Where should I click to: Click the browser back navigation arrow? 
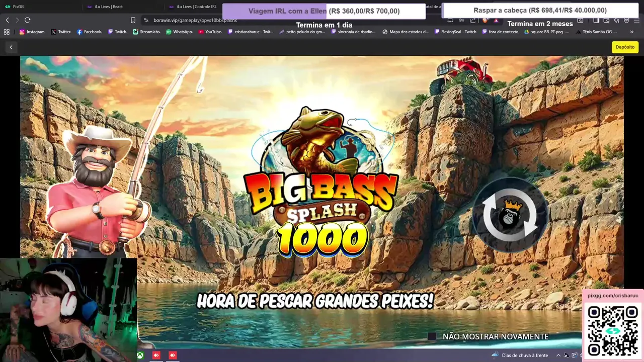(7, 20)
